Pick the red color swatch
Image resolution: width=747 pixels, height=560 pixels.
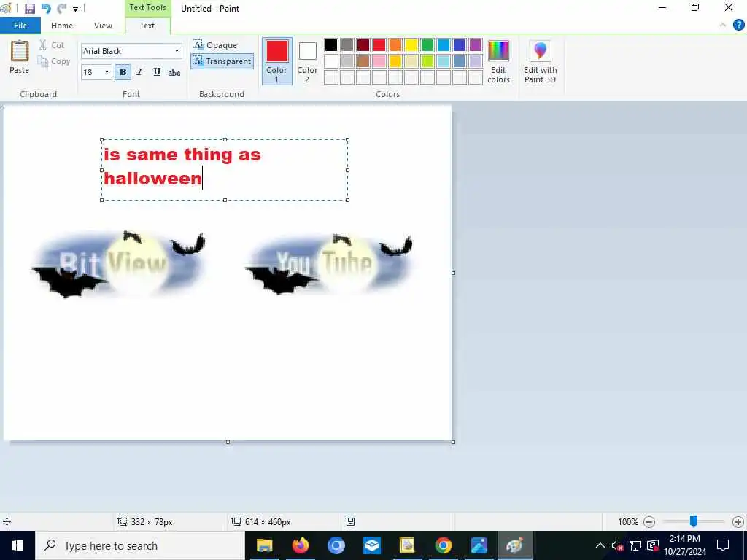(379, 45)
